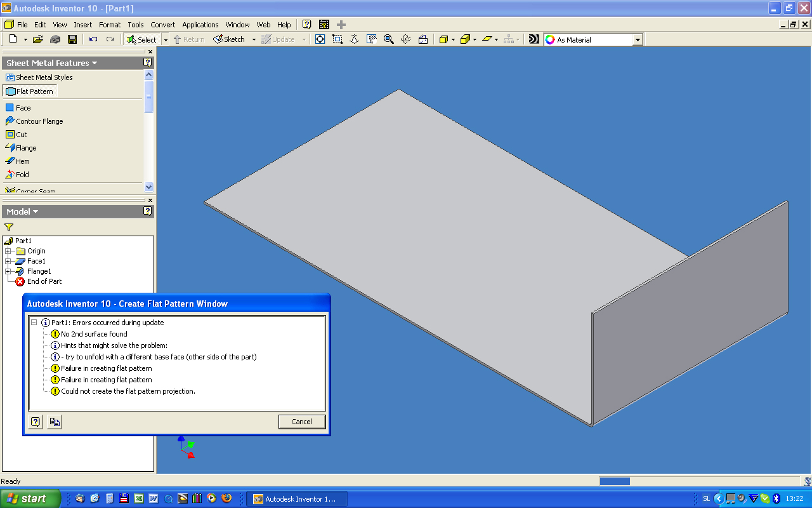Collapse the Part1 errors tree in dialog
The height and width of the screenshot is (508, 812).
(x=34, y=323)
